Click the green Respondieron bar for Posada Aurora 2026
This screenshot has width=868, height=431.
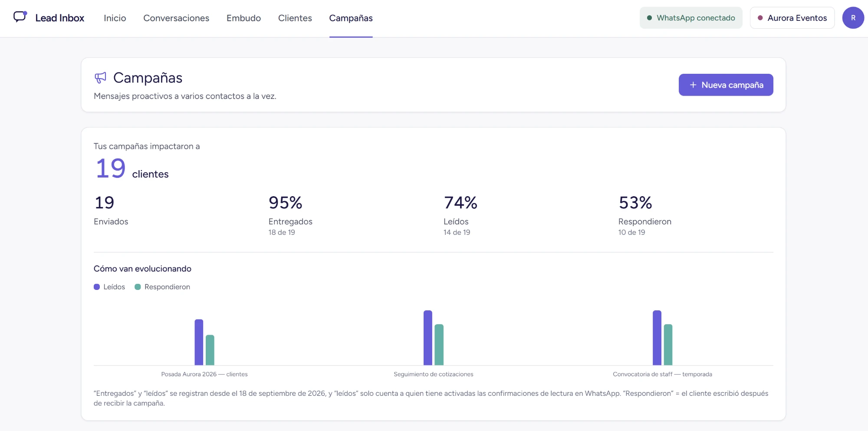click(x=210, y=350)
